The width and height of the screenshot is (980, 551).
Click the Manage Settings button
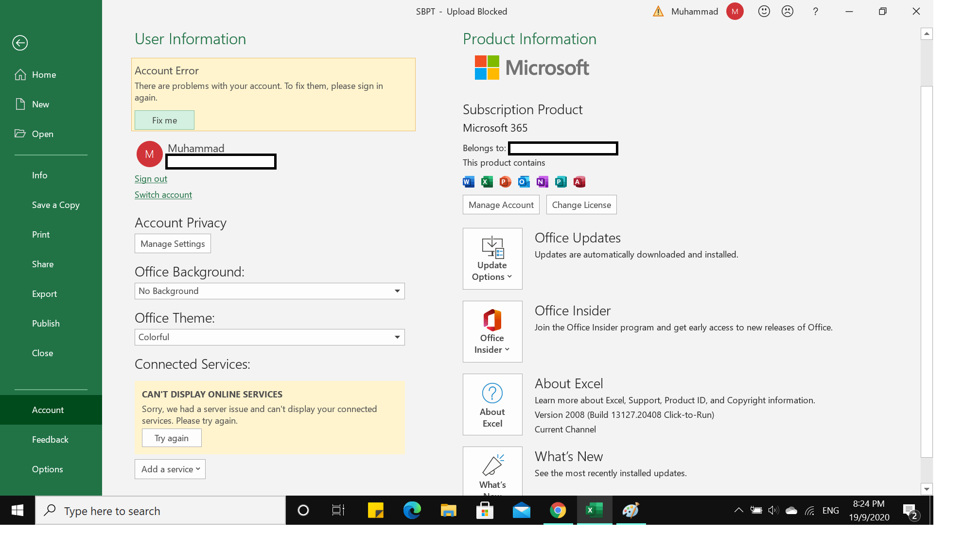click(x=173, y=243)
